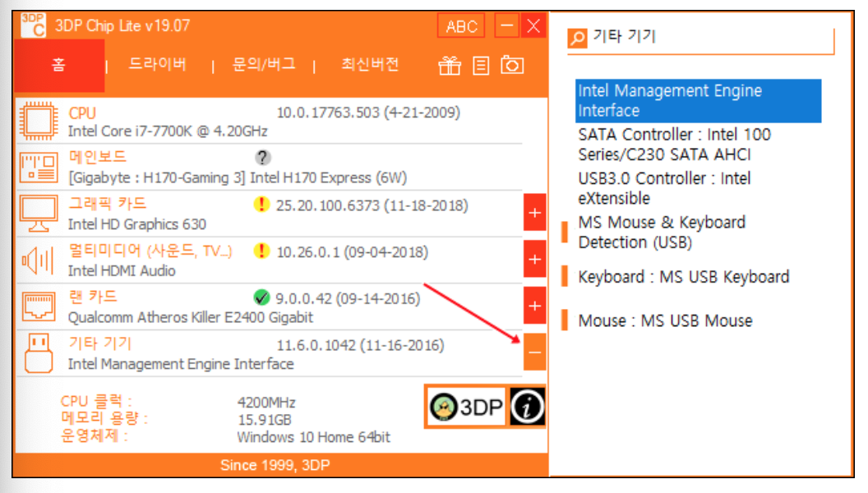This screenshot has width=868, height=493.
Task: Click Intel Core i7-7700K @ 4.20GHz text
Action: point(168,131)
